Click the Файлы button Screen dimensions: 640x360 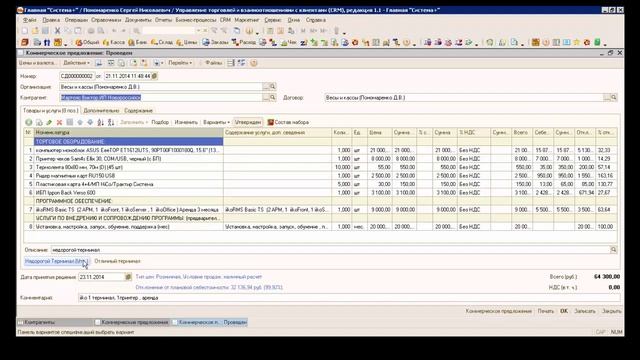(x=213, y=63)
